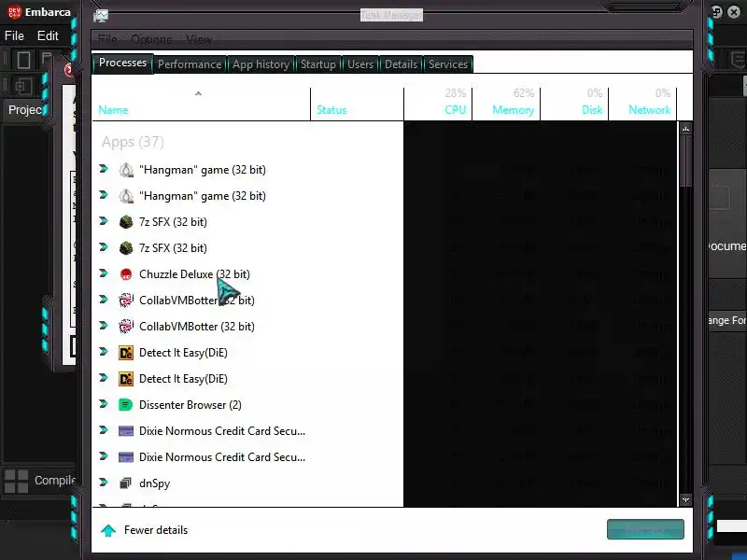Click the Project tab in Dev-C++ sidebar
Viewport: 747px width, 560px height.
25,110
